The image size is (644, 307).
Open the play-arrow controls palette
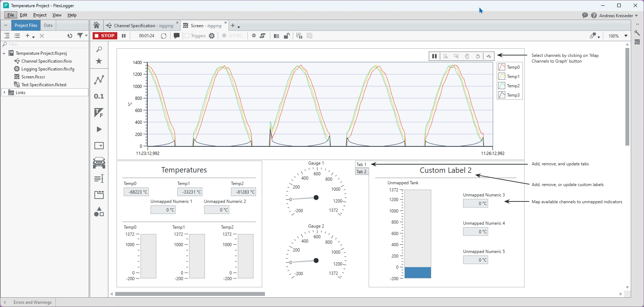click(99, 129)
